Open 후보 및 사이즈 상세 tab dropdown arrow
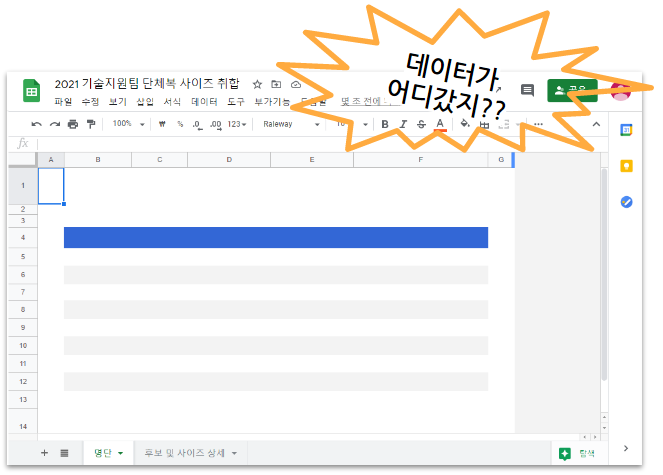 pyautogui.click(x=234, y=453)
